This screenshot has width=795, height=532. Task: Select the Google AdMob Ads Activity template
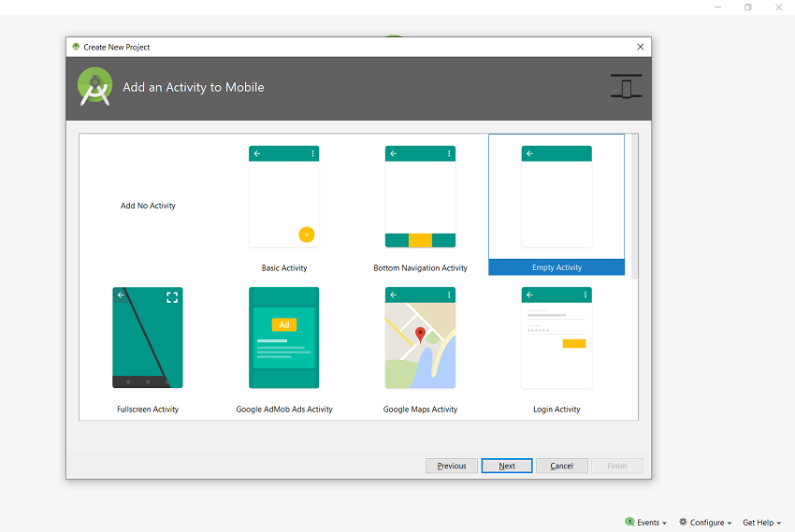click(284, 338)
